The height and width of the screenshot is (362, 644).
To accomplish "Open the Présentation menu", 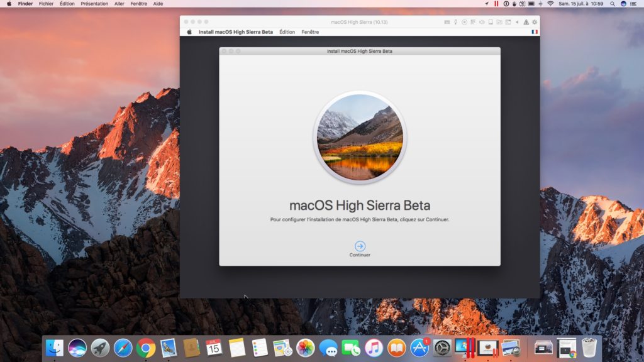I will coord(94,4).
